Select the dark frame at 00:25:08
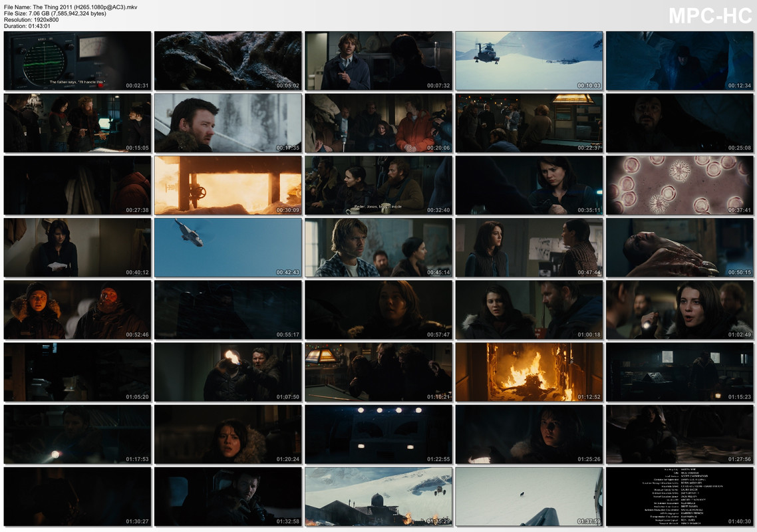 point(680,123)
